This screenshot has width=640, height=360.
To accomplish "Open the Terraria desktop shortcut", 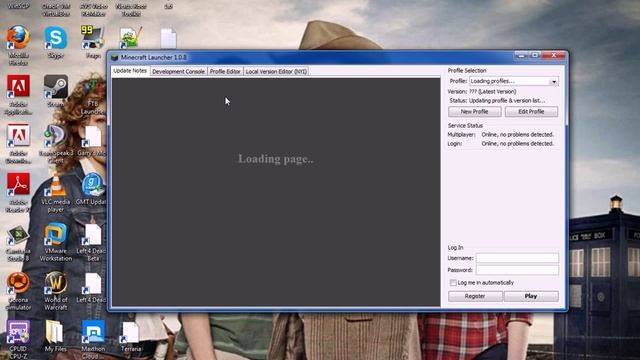I will pos(131,333).
